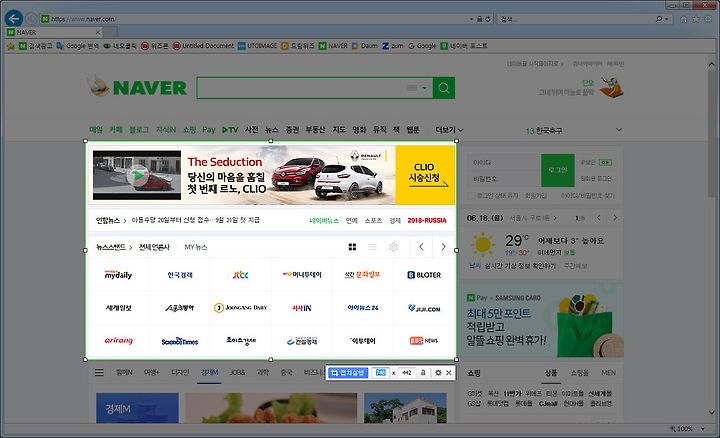The width and height of the screenshot is (720, 438).
Task: Select the JOB& topic tab
Action: tap(237, 372)
